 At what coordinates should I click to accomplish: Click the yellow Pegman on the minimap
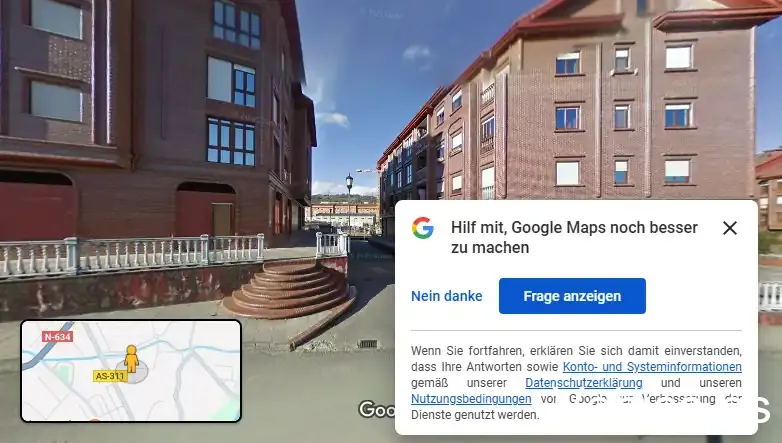point(132,359)
